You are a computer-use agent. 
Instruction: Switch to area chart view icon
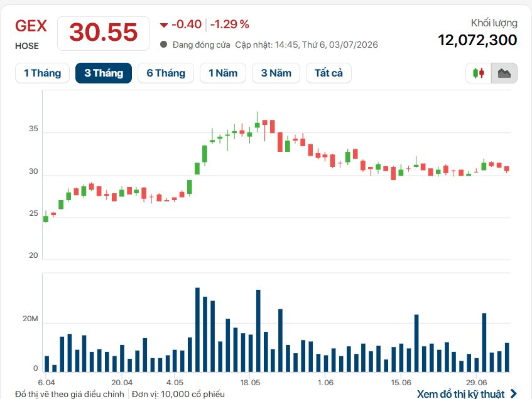pos(504,73)
